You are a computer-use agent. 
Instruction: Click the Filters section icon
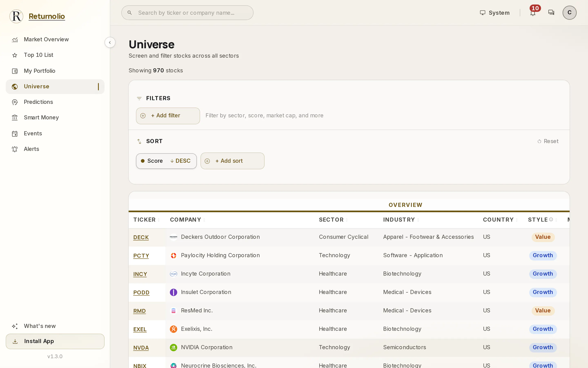pos(139,98)
